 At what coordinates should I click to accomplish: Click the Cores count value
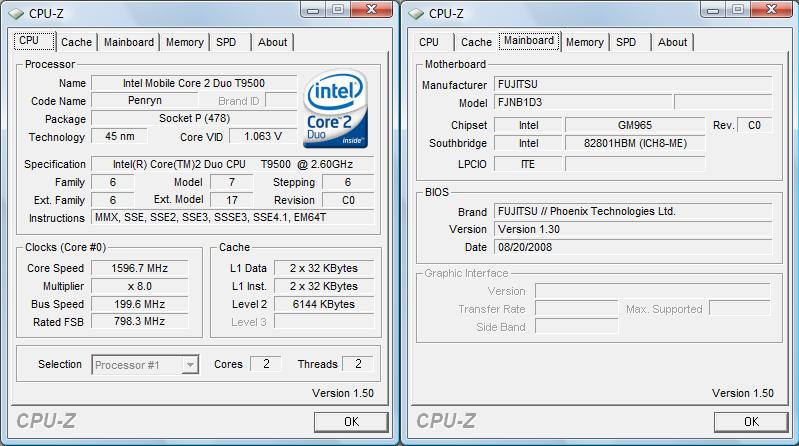point(265,363)
